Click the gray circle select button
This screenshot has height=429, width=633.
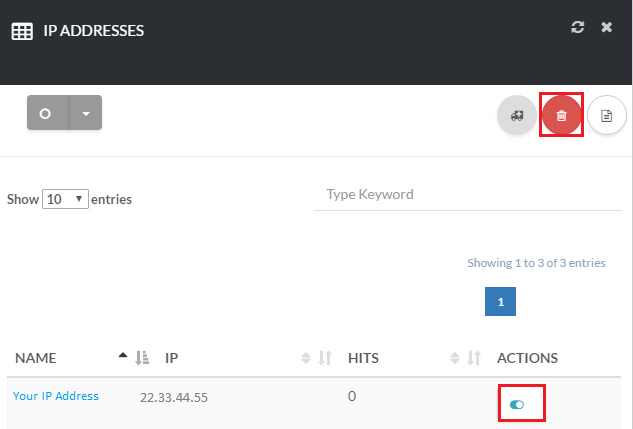[47, 113]
